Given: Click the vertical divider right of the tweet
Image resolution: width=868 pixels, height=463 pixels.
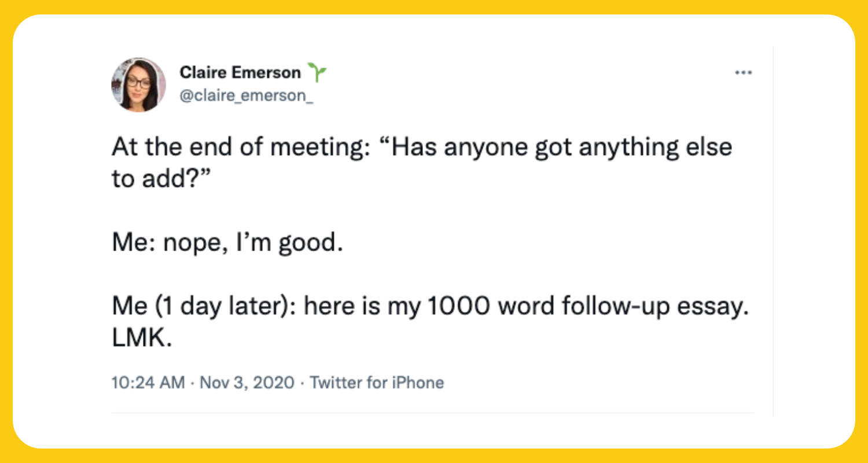Looking at the screenshot, I should click(x=773, y=231).
